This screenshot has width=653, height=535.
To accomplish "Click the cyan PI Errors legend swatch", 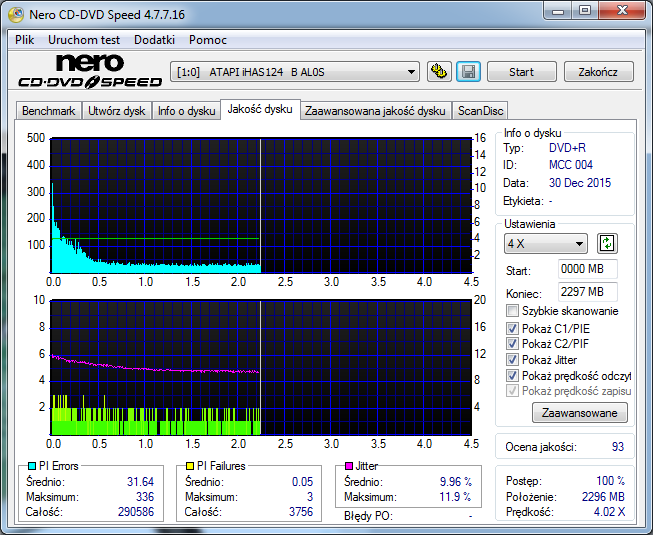I will [x=32, y=466].
